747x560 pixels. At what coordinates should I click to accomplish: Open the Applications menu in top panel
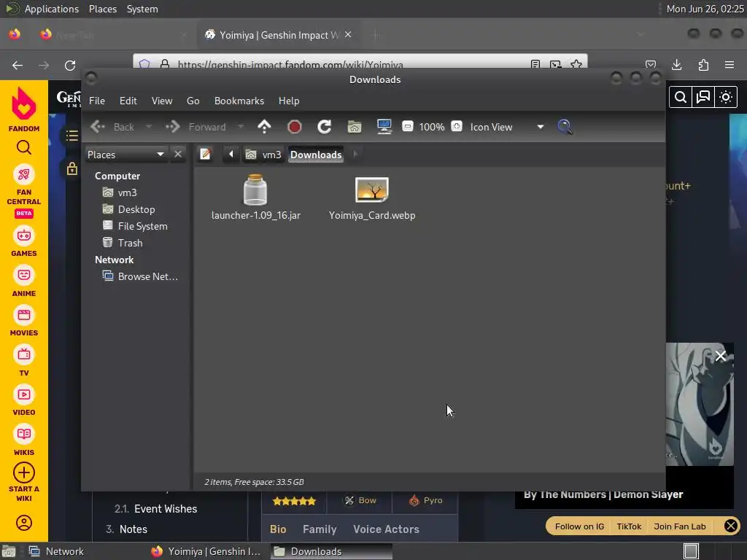click(x=52, y=9)
